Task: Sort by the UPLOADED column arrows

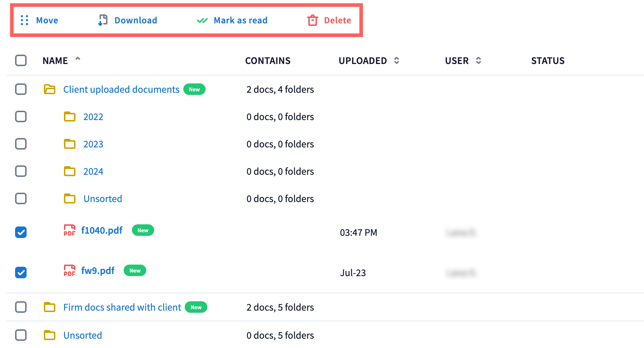Action: coord(396,61)
